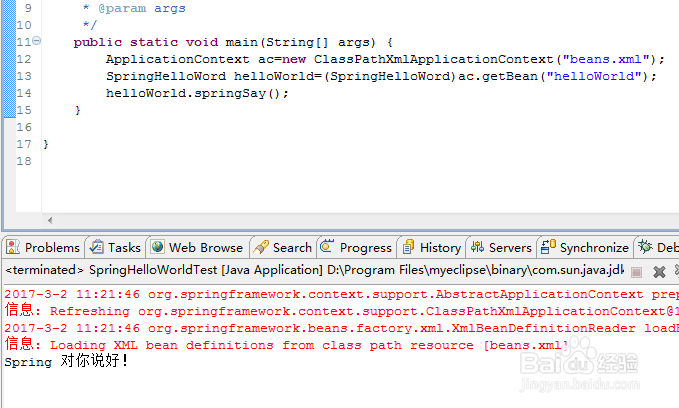Click the main method name
Image resolution: width=679 pixels, height=408 pixels.
[x=242, y=42]
